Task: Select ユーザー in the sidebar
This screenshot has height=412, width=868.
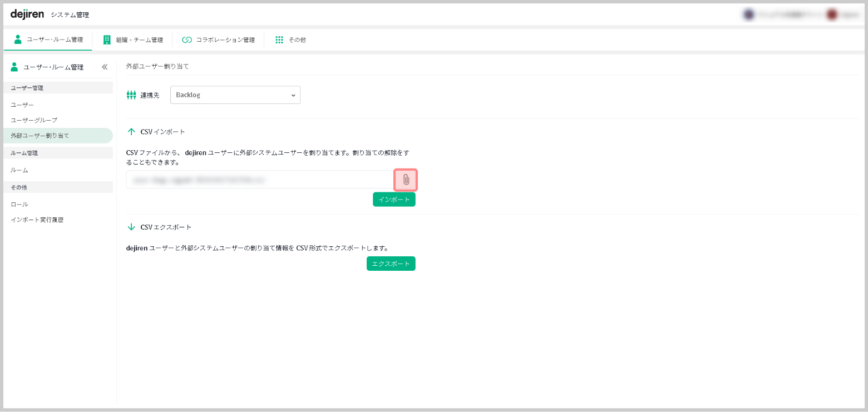Action: (58, 105)
